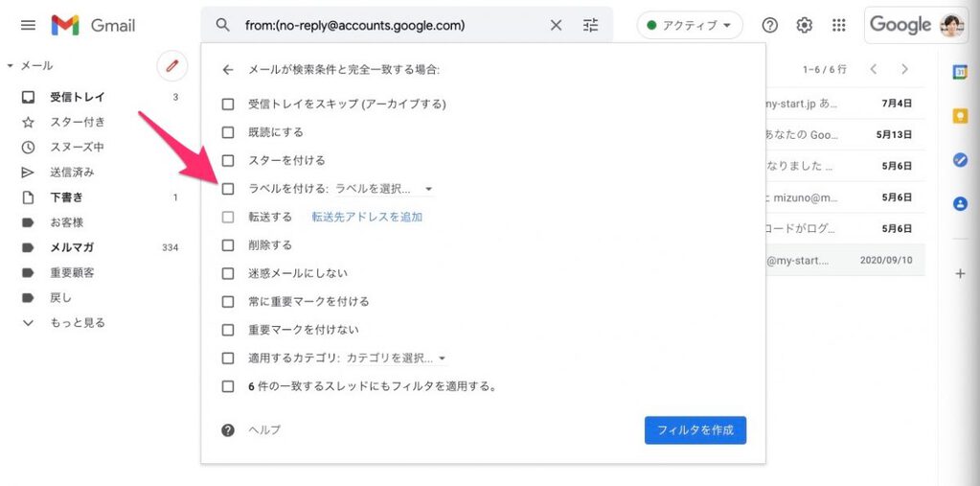Click the pencil compose icon
This screenshot has width=980, height=486.
(172, 66)
